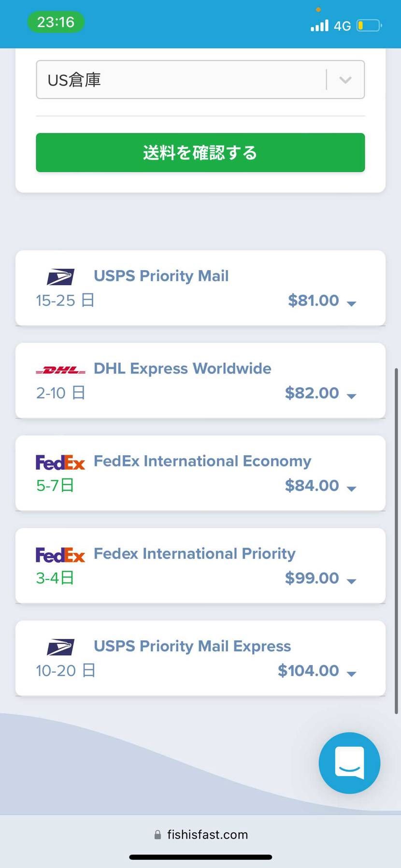Image resolution: width=401 pixels, height=868 pixels.
Task: Click USPS logo on Priority Mail Express
Action: pyautogui.click(x=60, y=647)
